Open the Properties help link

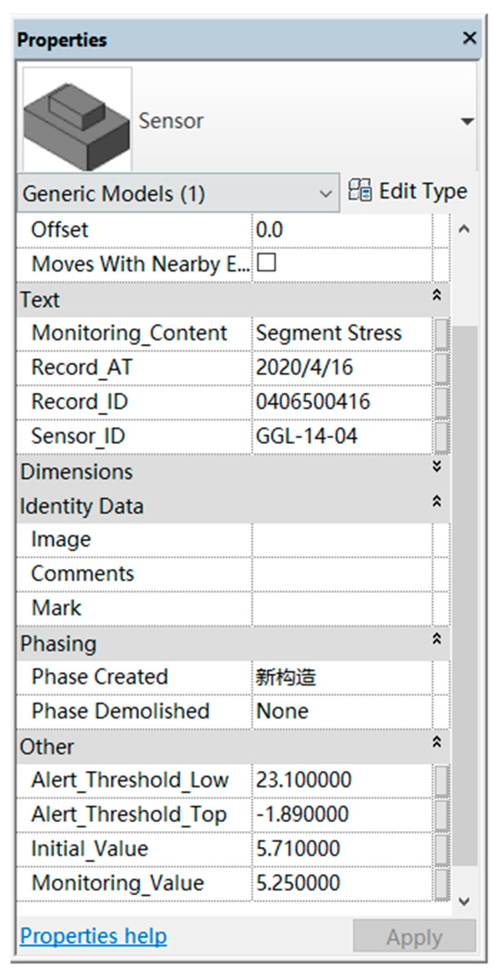(94, 936)
